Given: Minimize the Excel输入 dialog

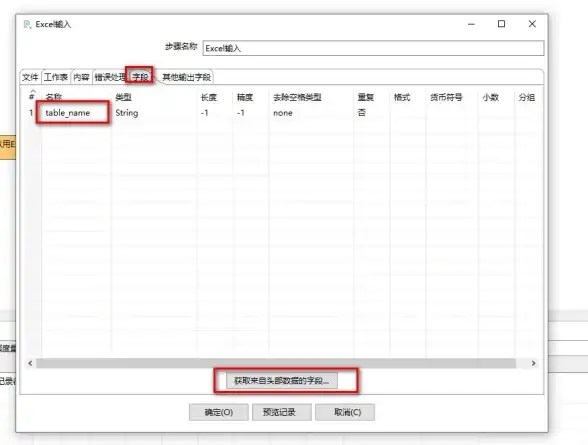Looking at the screenshot, I should 471,24.
